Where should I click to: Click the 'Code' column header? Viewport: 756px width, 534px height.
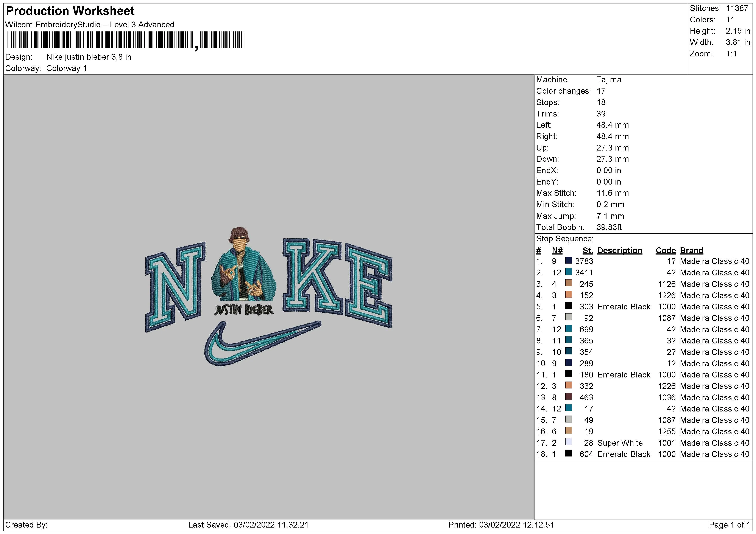tap(666, 251)
